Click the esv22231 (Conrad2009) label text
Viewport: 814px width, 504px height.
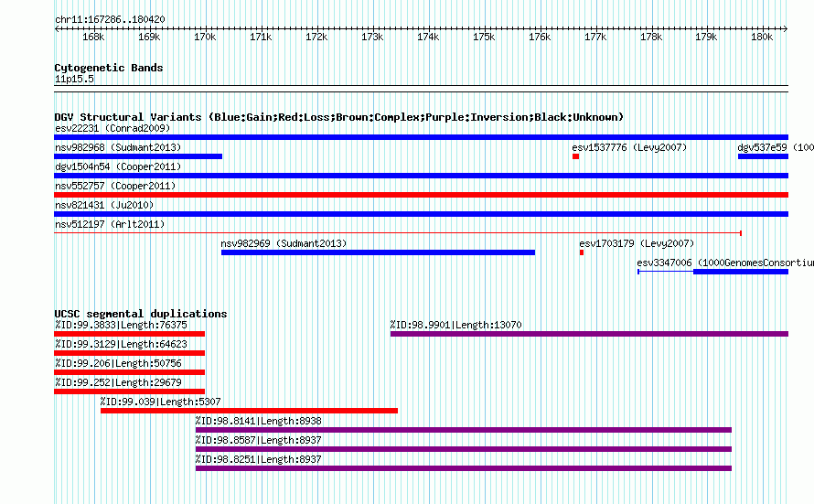click(x=112, y=128)
